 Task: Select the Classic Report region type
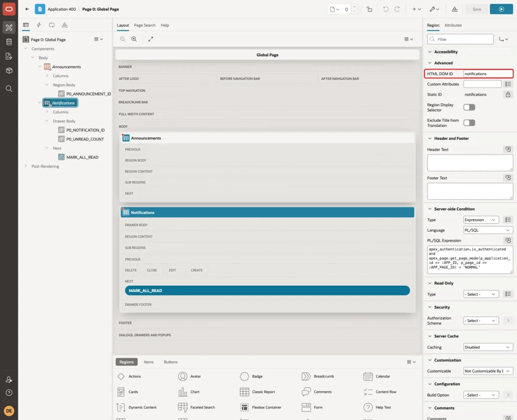(x=257, y=392)
